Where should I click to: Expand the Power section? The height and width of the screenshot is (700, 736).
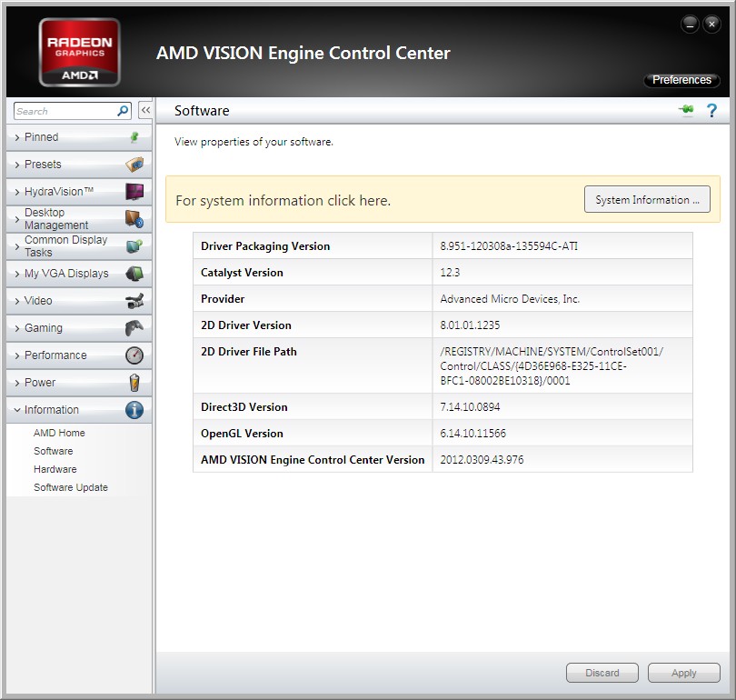[79, 382]
